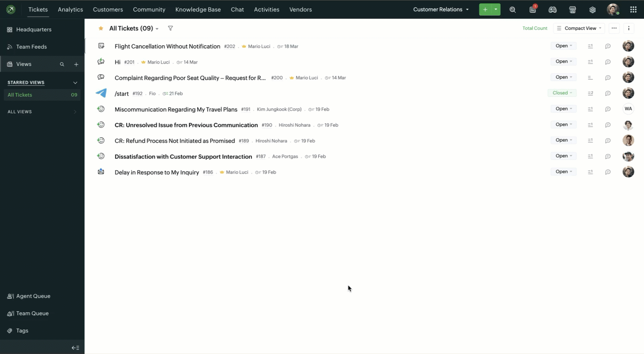644x354 pixels.
Task: Open conversation icon for ticket #202
Action: click(608, 46)
